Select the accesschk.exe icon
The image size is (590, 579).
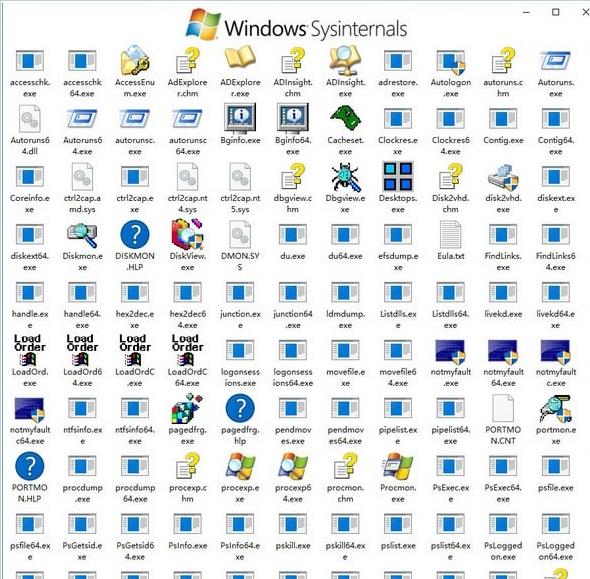pyautogui.click(x=30, y=61)
